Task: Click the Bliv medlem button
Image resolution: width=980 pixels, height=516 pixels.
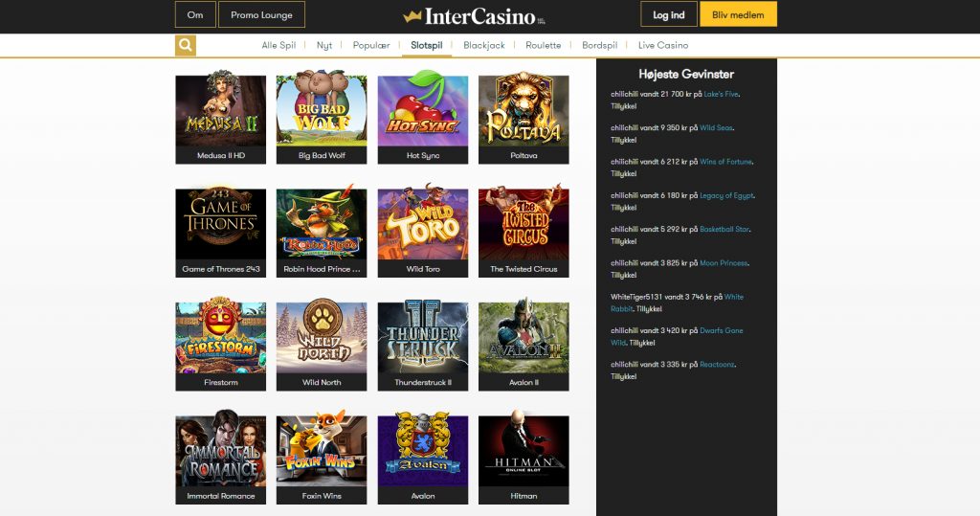Action: [738, 14]
